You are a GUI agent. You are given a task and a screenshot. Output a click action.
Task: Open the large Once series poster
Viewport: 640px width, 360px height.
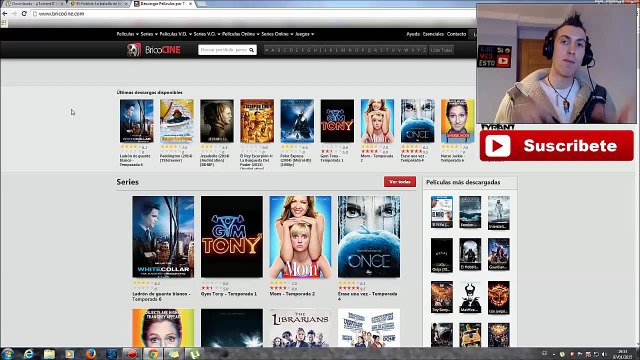pyautogui.click(x=369, y=237)
